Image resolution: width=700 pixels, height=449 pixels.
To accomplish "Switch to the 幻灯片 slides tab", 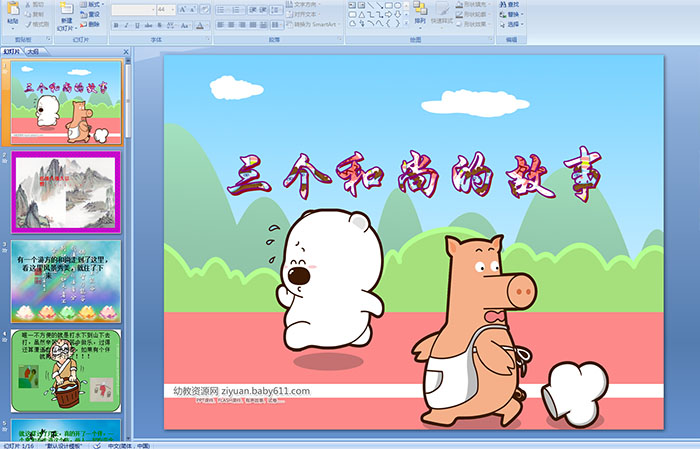I will 11,51.
